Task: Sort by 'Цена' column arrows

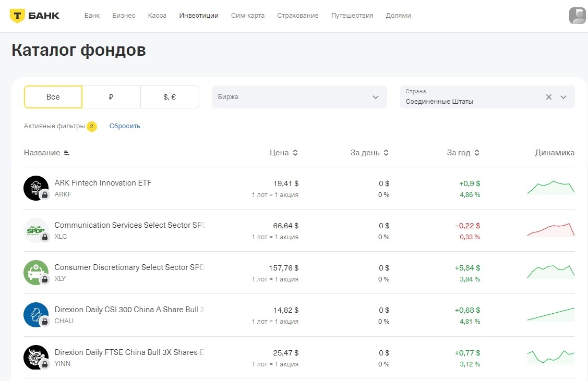Action: coord(295,153)
